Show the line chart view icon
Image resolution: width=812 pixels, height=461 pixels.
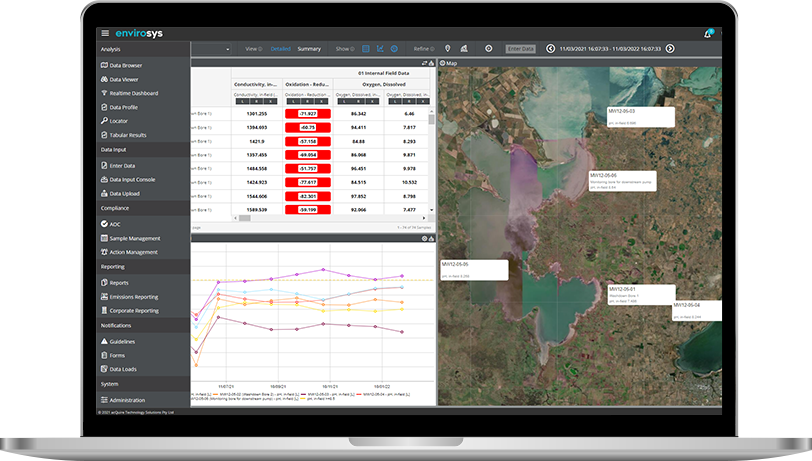click(x=379, y=48)
